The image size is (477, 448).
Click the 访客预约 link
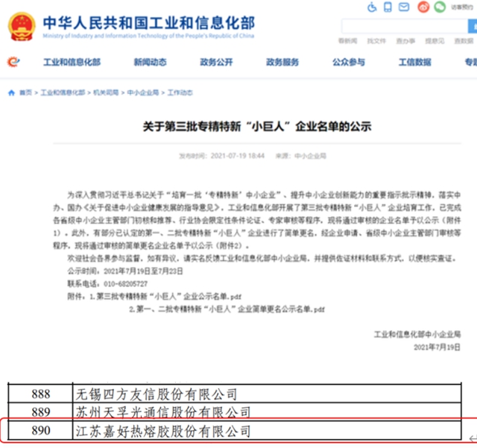[462, 7]
